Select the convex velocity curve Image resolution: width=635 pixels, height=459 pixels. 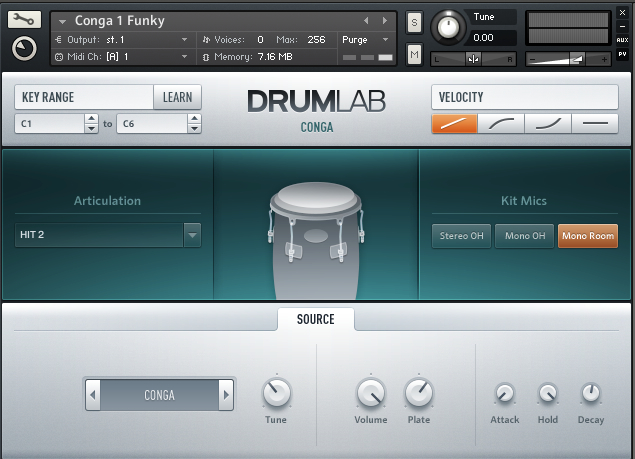pos(501,124)
